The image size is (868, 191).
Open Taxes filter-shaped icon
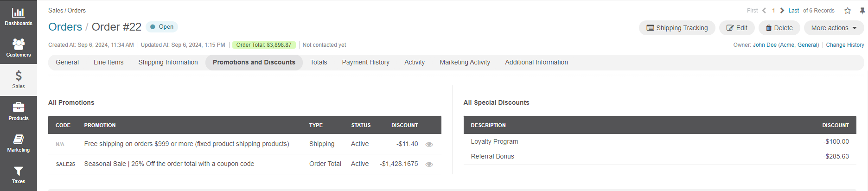click(x=19, y=174)
